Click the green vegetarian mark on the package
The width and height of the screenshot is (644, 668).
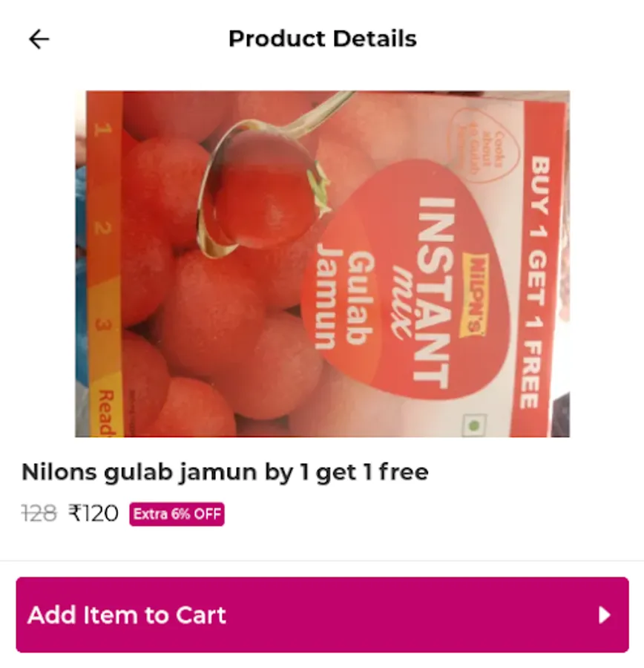475,425
